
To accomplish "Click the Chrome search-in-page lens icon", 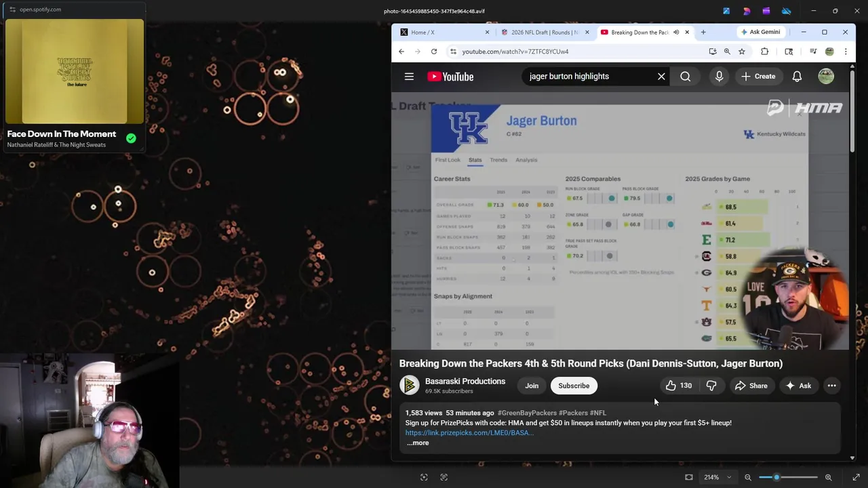I will point(789,52).
